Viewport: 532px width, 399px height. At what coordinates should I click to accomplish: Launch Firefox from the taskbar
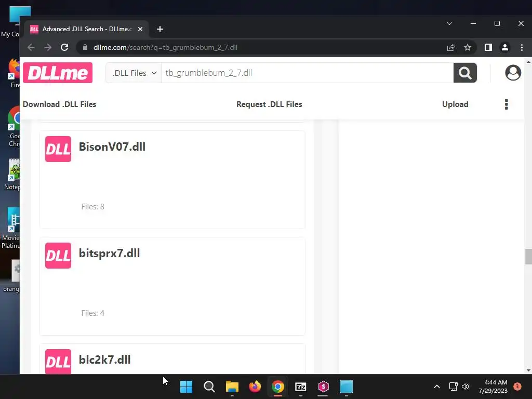click(x=255, y=387)
